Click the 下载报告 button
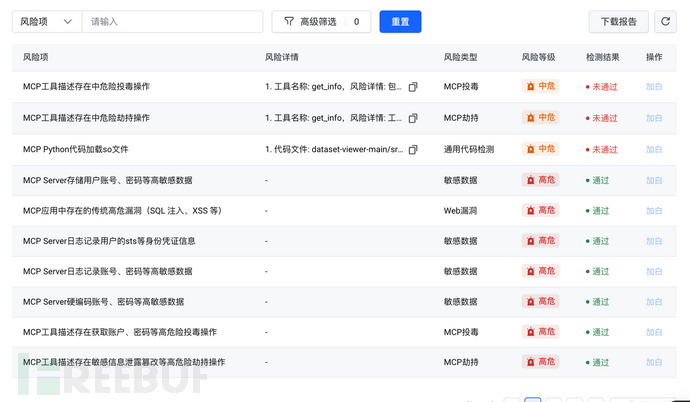 pos(618,22)
